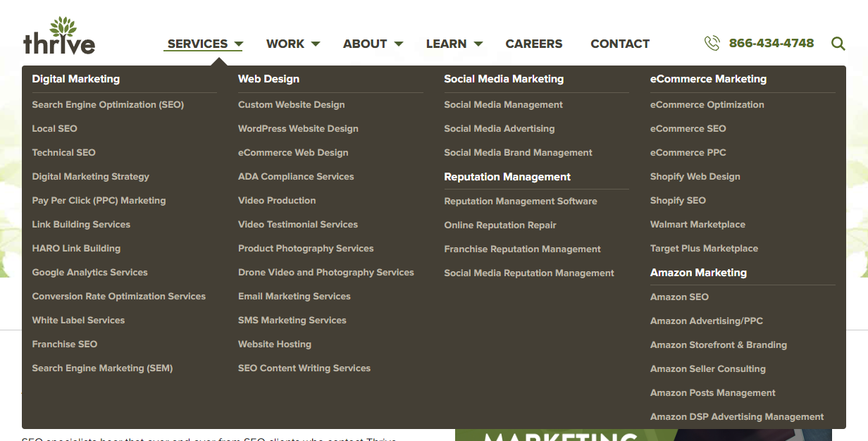868x441 pixels.
Task: Select eCommerce PPC
Action: tap(688, 153)
